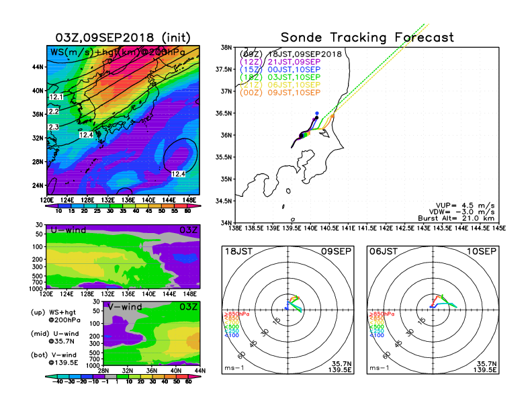Click the "V-wind" cross-section label

124,307
